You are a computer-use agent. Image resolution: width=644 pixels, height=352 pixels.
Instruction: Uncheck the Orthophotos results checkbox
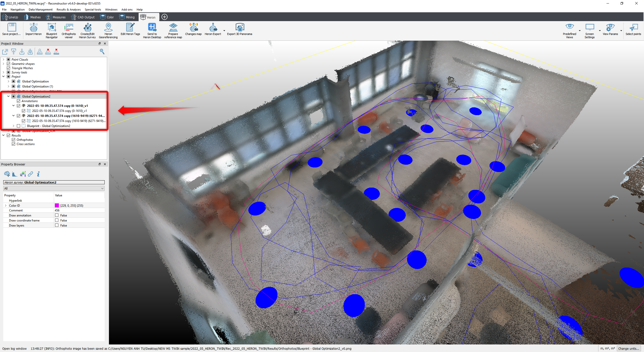click(14, 140)
